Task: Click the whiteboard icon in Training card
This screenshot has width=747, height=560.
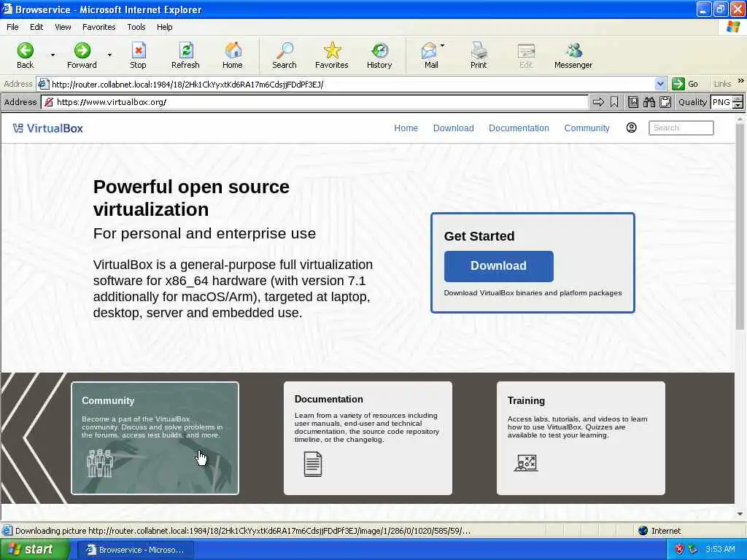Action: coord(526,463)
